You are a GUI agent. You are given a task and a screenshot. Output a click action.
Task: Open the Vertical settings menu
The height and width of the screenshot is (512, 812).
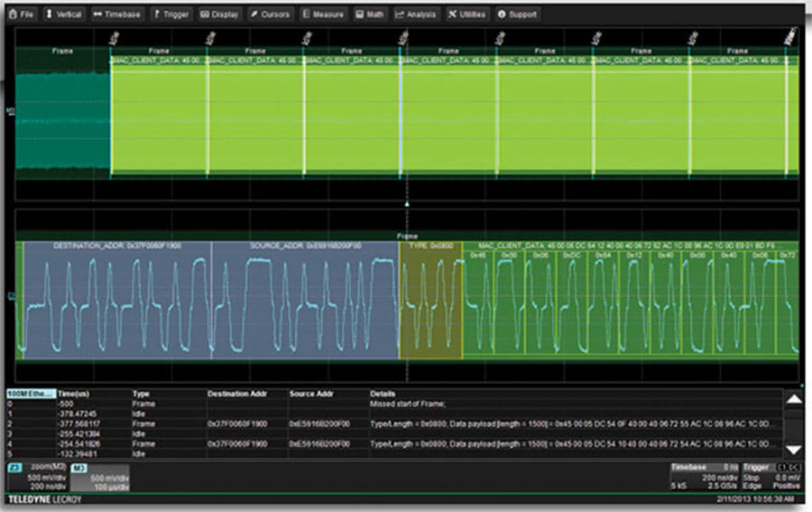[x=64, y=14]
